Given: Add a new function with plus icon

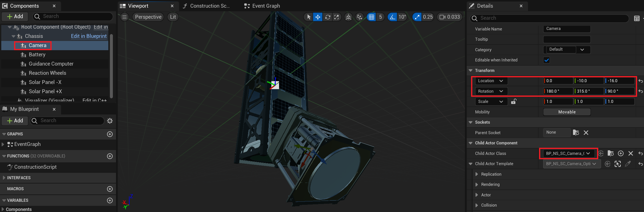Looking at the screenshot, I should coord(110,156).
